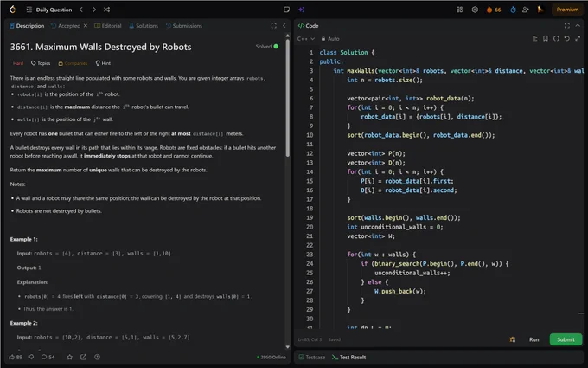Select the Code panel tab
The width and height of the screenshot is (588, 368).
click(308, 25)
